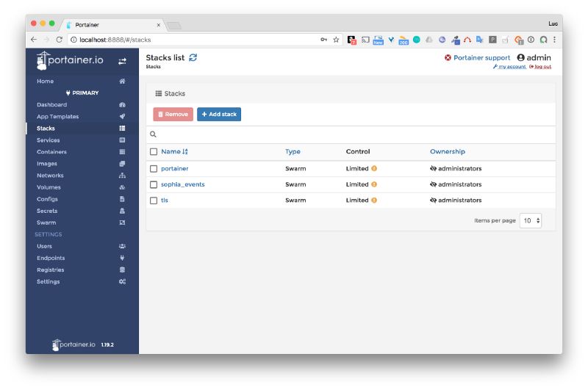Go to Volumes in the sidebar
This screenshot has height=390, width=588.
coord(49,187)
